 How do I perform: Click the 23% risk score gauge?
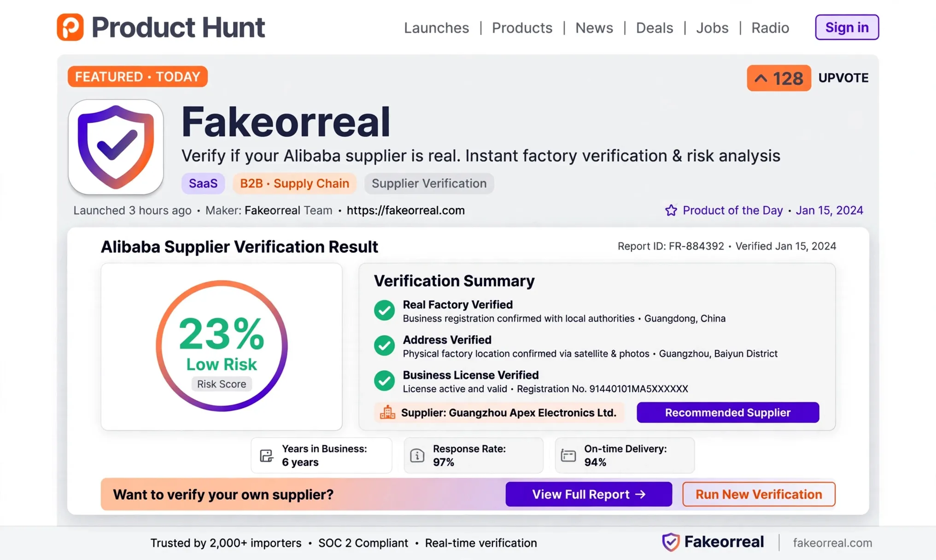[x=222, y=346]
